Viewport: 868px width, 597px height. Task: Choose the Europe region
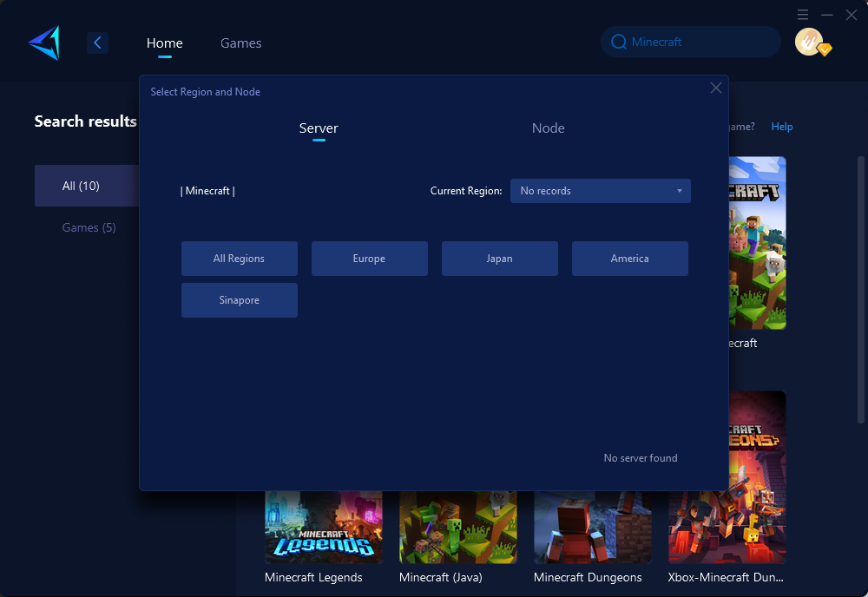[x=369, y=259]
